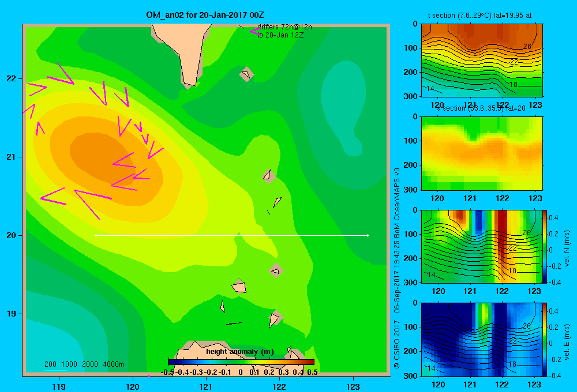Click the height anomaly color scale bar
The height and width of the screenshot is (392, 577).
point(241,362)
